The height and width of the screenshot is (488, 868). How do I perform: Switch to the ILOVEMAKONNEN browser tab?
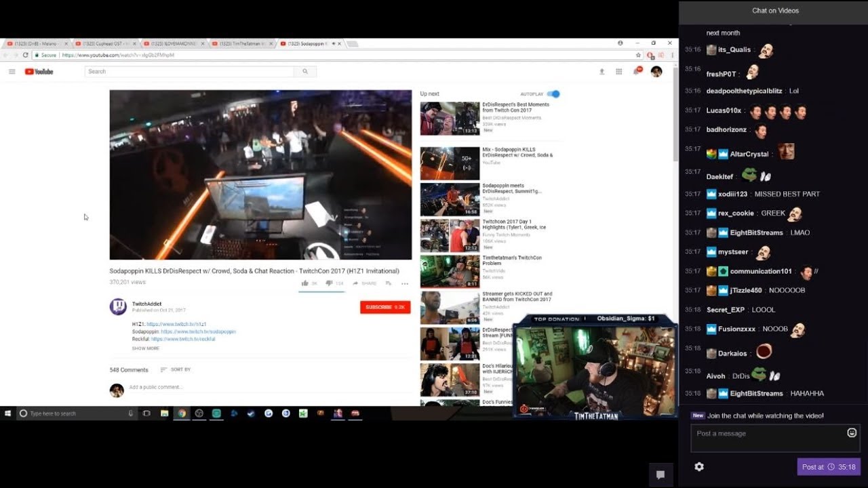click(174, 43)
